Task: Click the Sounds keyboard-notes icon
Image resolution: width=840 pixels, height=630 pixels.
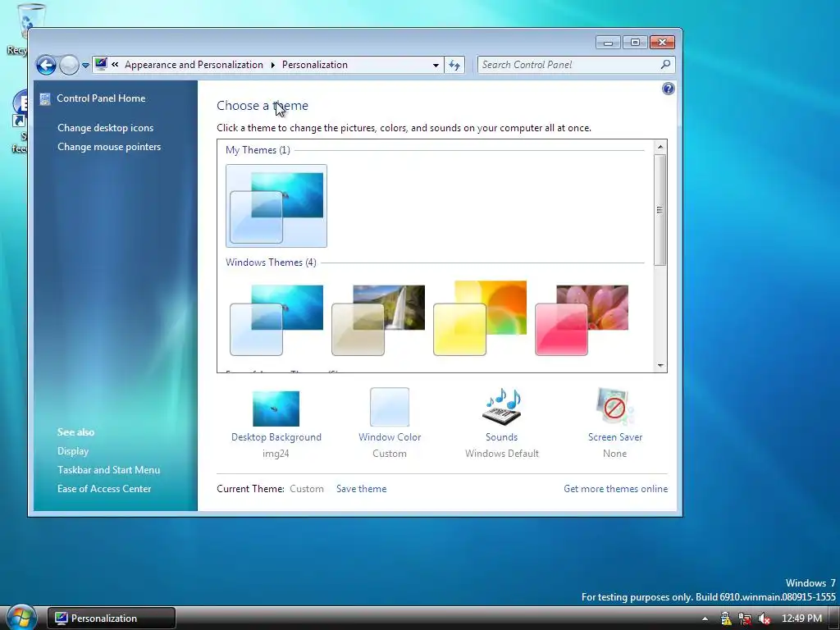Action: click(x=501, y=407)
